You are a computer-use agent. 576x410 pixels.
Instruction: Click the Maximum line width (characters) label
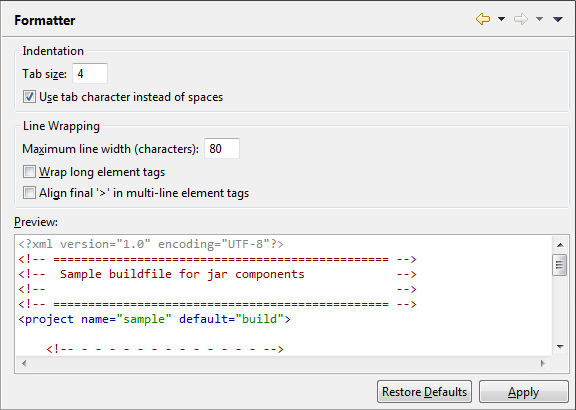pos(110,149)
